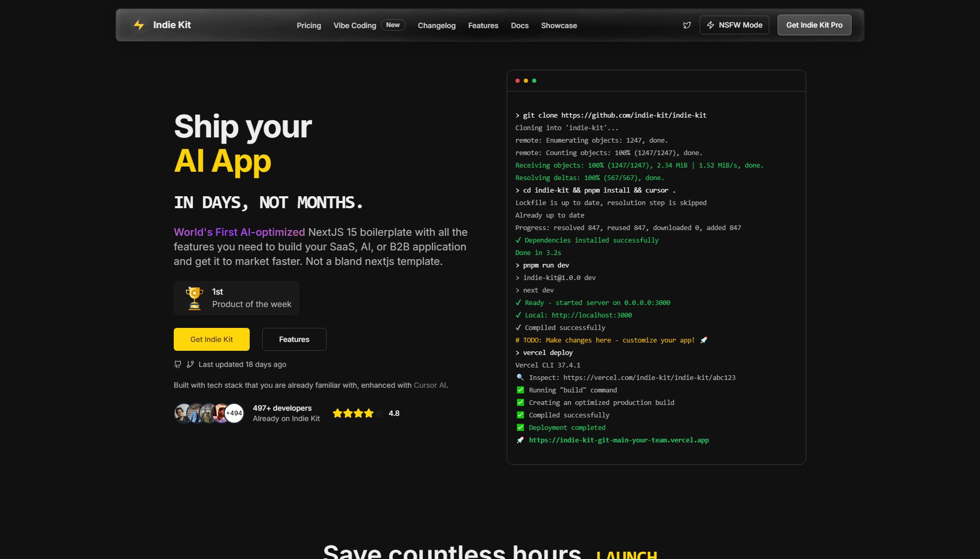The image size is (980, 559).
Task: Go to the Changelog page
Action: coord(436,26)
